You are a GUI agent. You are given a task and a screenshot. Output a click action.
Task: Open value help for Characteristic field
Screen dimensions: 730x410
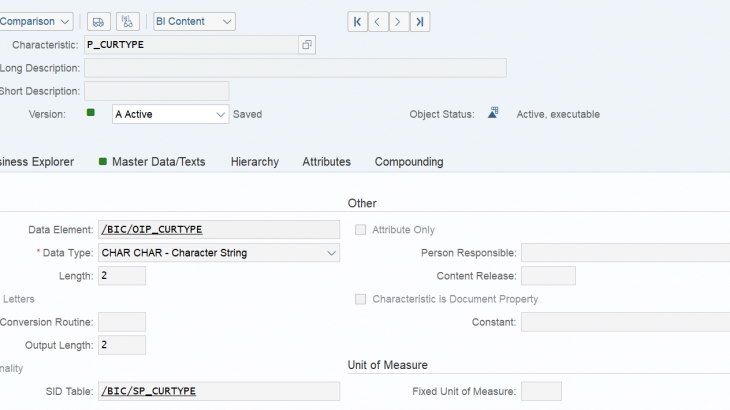click(307, 45)
